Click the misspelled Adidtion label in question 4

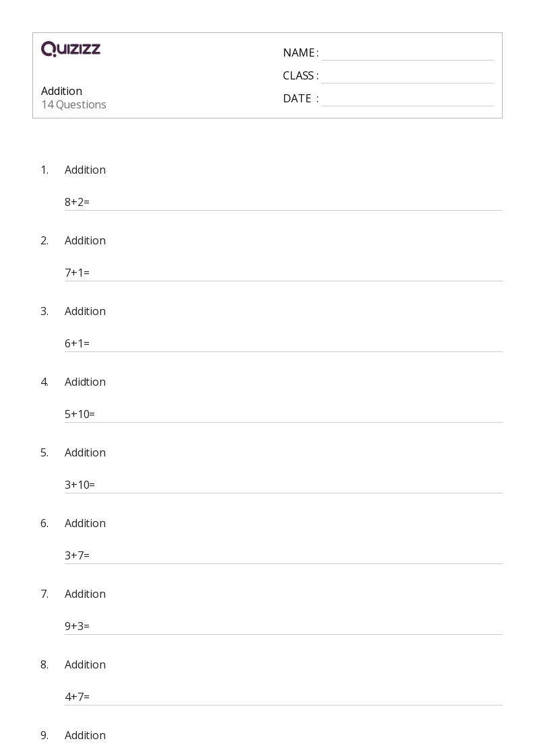click(x=85, y=382)
